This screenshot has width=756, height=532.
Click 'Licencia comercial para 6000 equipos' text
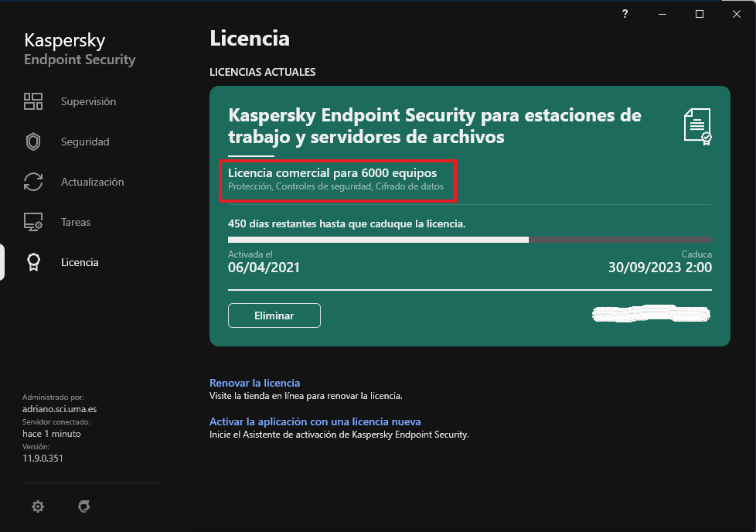click(x=332, y=172)
